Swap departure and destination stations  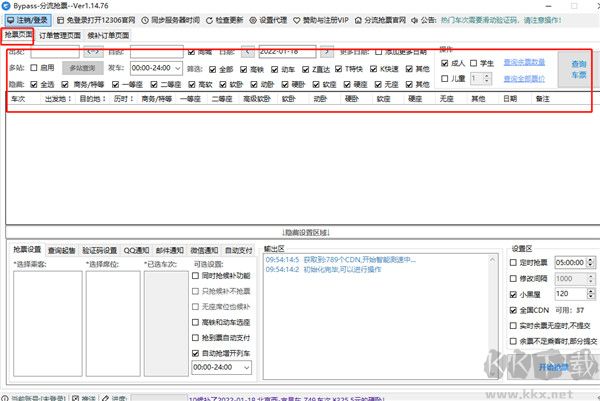click(93, 51)
